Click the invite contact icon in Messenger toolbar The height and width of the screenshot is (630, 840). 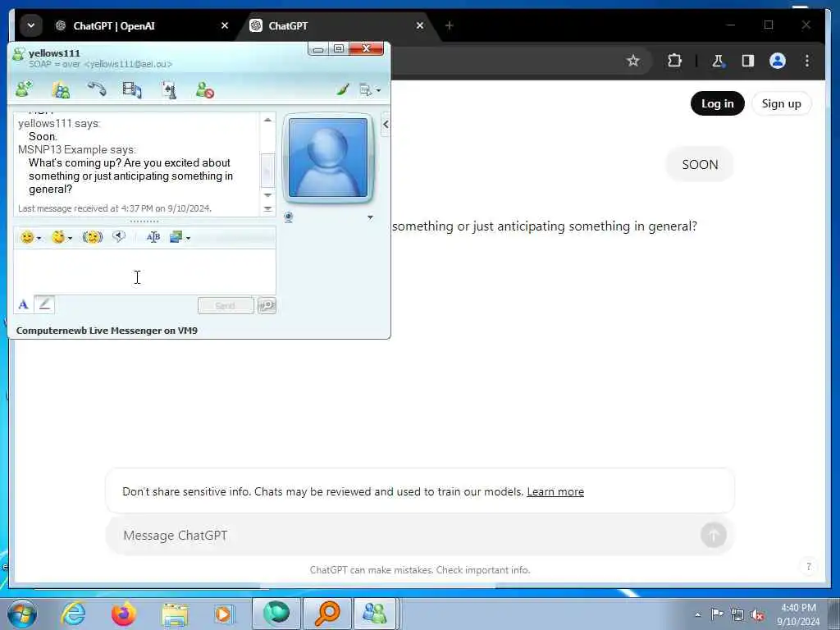(x=25, y=89)
